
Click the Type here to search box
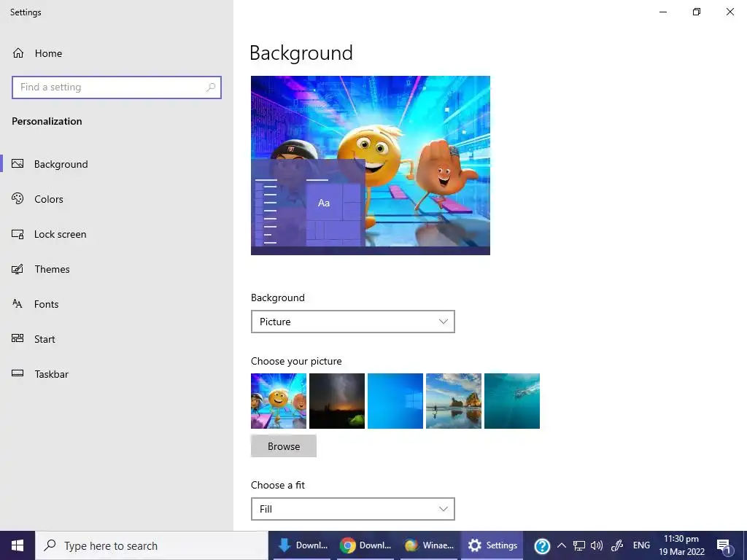coord(152,545)
